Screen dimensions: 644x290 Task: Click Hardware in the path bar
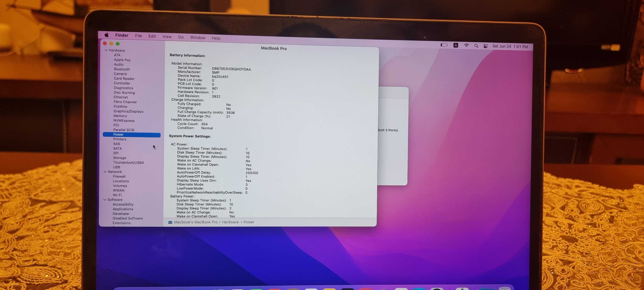tap(230, 222)
